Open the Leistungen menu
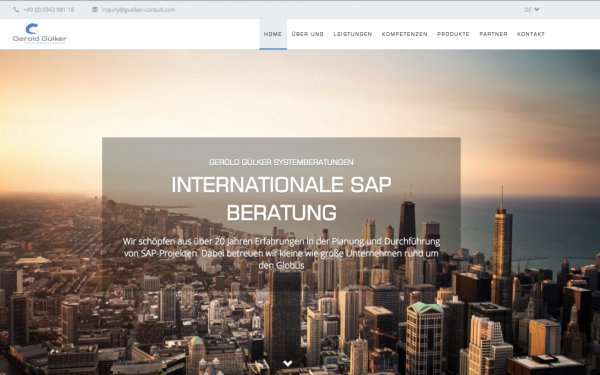 tap(353, 34)
